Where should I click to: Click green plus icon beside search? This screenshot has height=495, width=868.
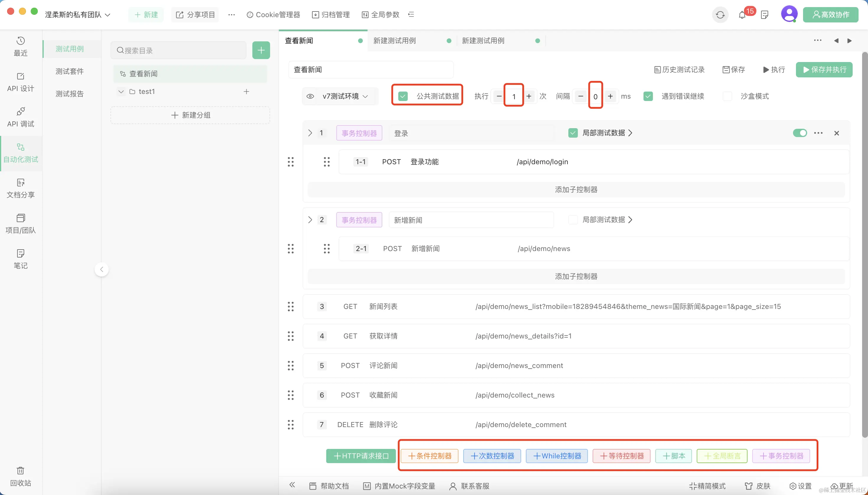click(261, 50)
